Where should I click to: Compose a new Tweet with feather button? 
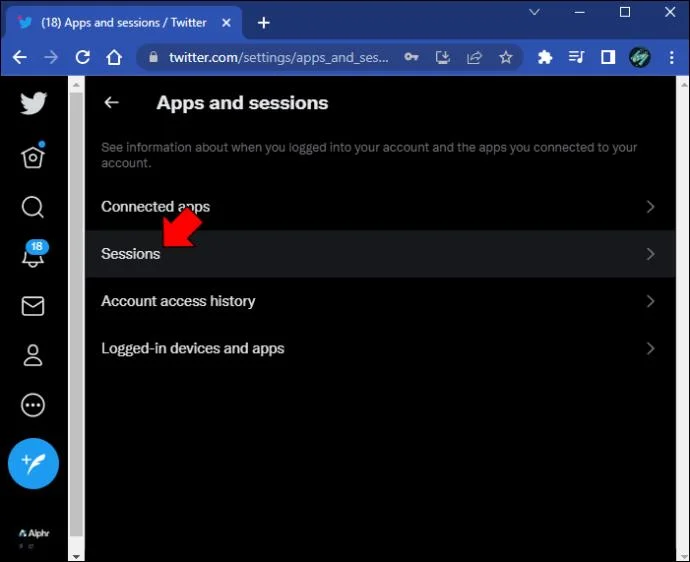(x=33, y=463)
